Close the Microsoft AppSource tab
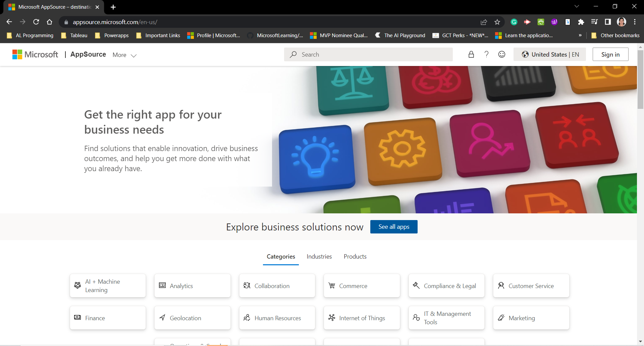Viewport: 644px width, 346px height. [97, 7]
